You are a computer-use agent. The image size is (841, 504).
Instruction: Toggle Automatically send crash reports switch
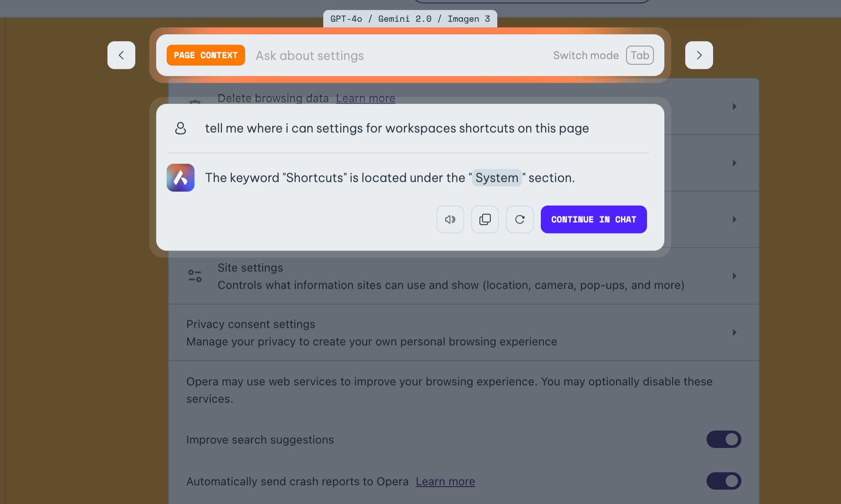pyautogui.click(x=724, y=481)
